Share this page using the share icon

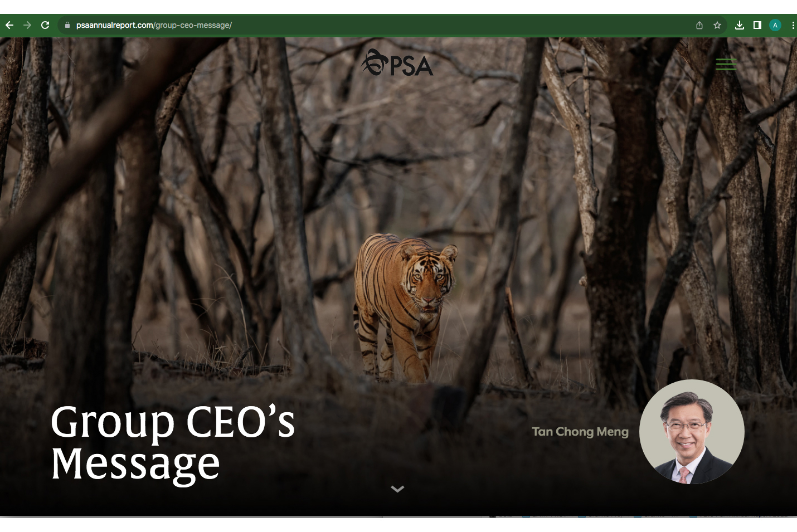tap(699, 25)
